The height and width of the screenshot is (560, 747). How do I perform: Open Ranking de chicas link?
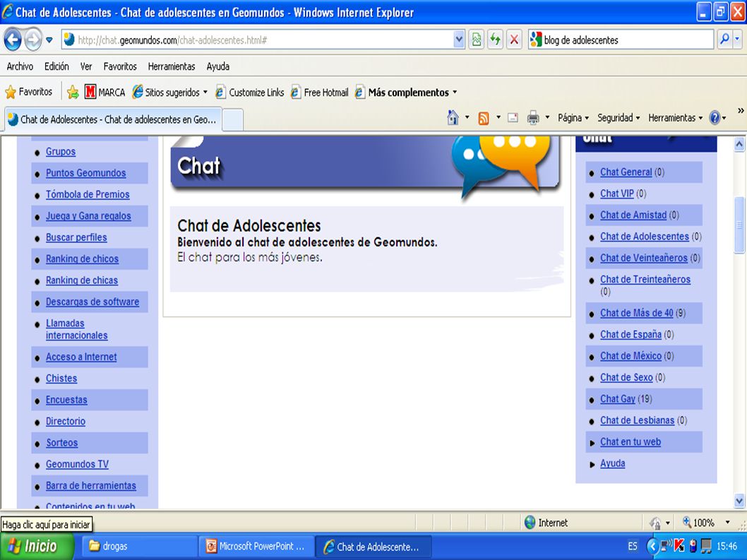(x=82, y=280)
